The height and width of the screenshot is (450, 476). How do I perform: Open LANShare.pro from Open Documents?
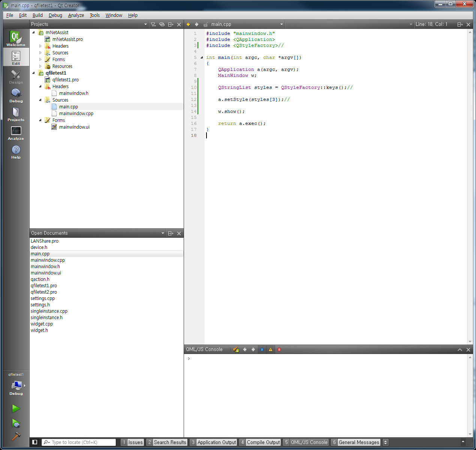click(45, 241)
